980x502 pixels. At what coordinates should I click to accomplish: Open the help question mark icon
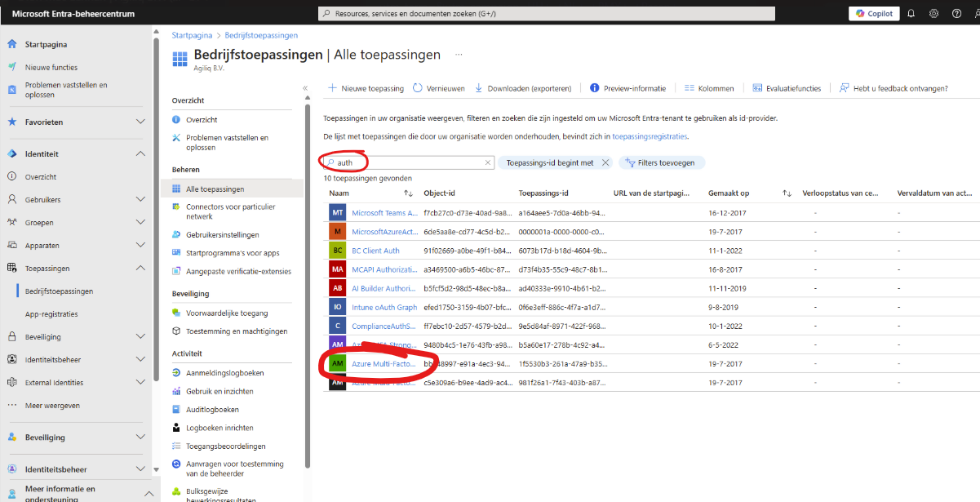click(x=956, y=13)
